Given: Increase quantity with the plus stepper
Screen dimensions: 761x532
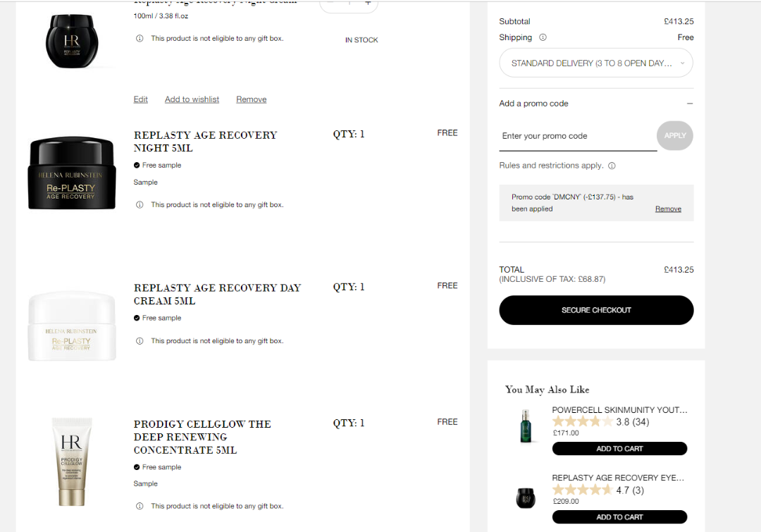Looking at the screenshot, I should pyautogui.click(x=368, y=3).
